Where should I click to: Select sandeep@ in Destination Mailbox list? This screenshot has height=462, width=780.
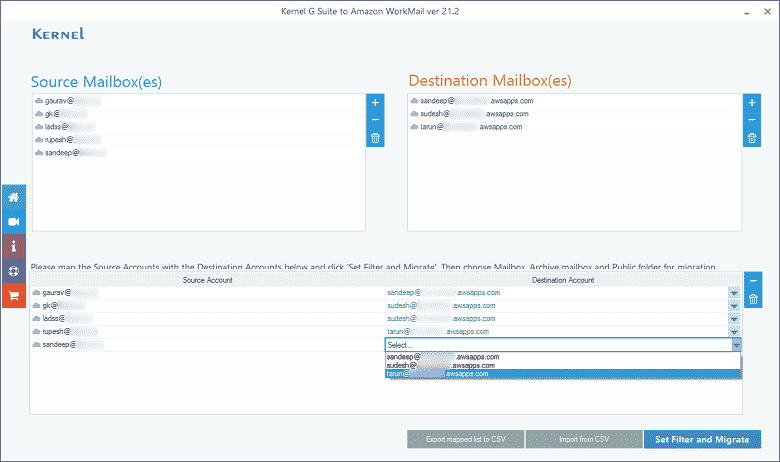[x=574, y=101]
